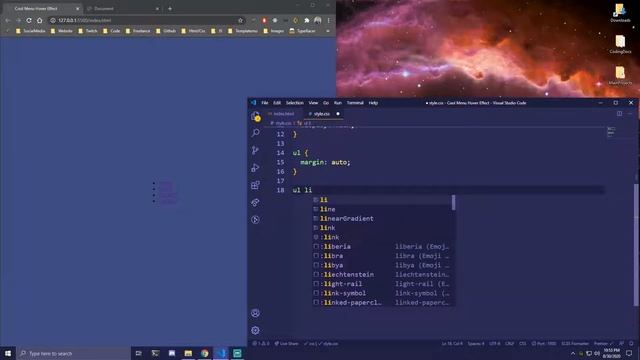Select the ':link-symbol' emoji suggestion
This screenshot has width=640, height=360.
(384, 293)
